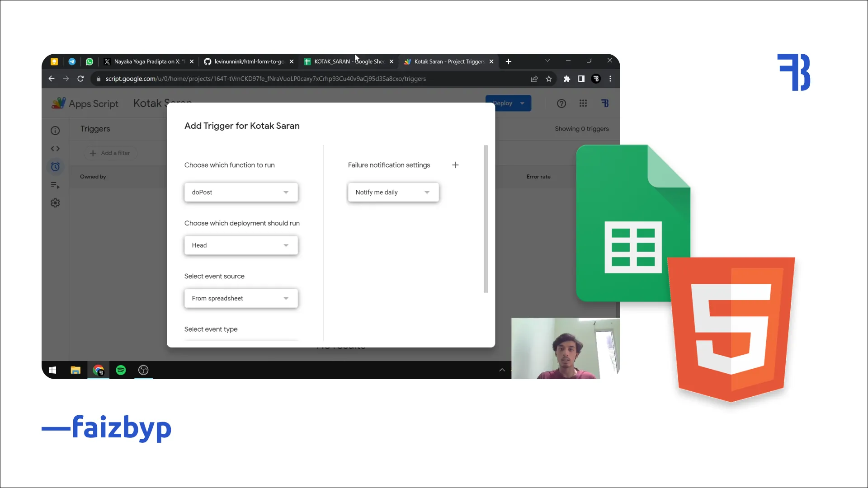Open the Help question mark icon
The image size is (868, 488).
[561, 103]
